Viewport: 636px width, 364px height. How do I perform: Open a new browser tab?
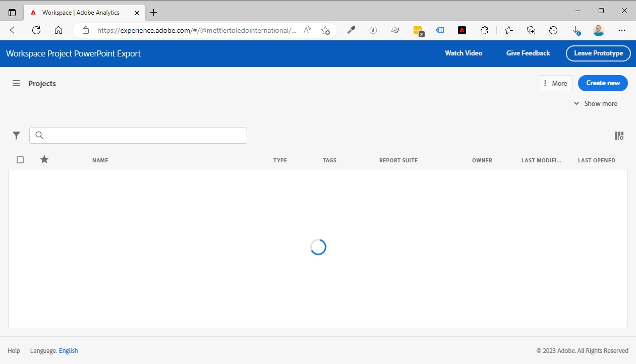pyautogui.click(x=154, y=13)
